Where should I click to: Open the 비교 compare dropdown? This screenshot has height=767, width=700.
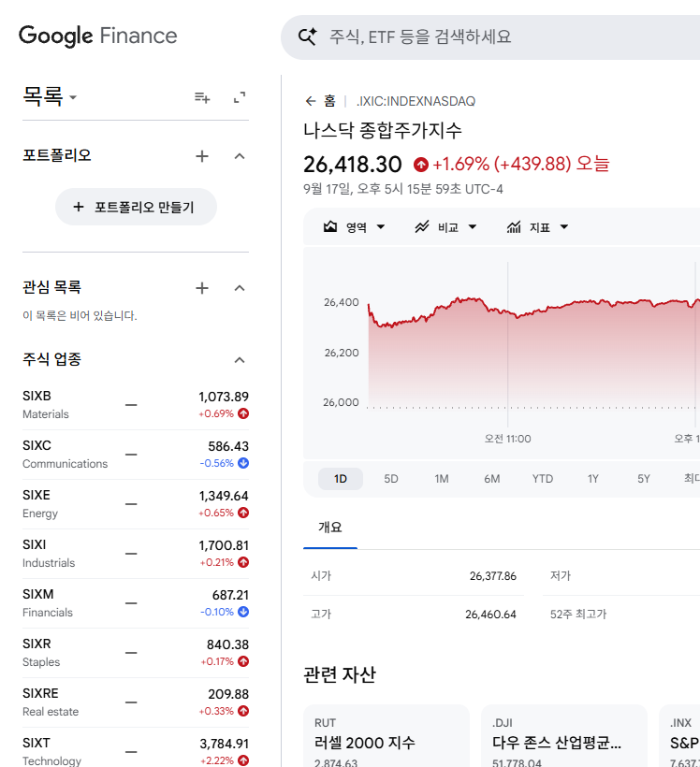tap(446, 227)
